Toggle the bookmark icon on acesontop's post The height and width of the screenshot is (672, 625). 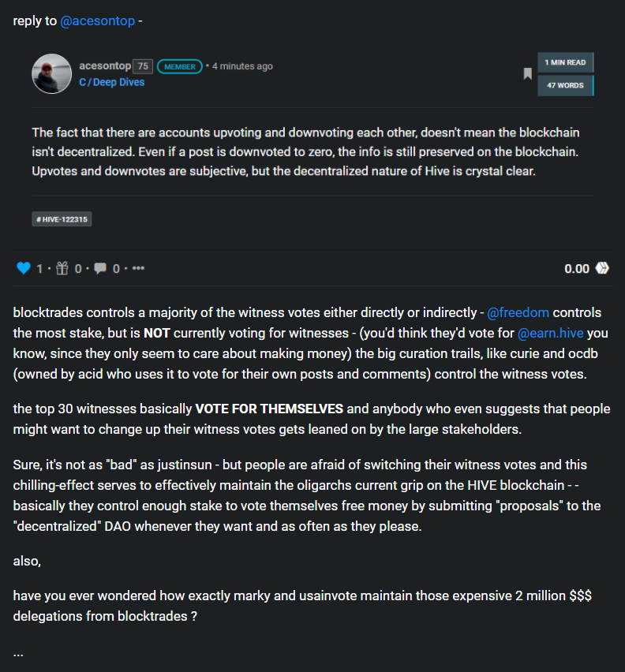click(x=528, y=73)
